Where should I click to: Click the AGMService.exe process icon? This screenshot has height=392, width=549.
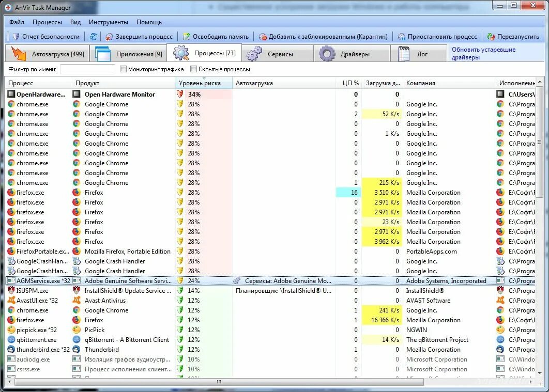click(11, 281)
